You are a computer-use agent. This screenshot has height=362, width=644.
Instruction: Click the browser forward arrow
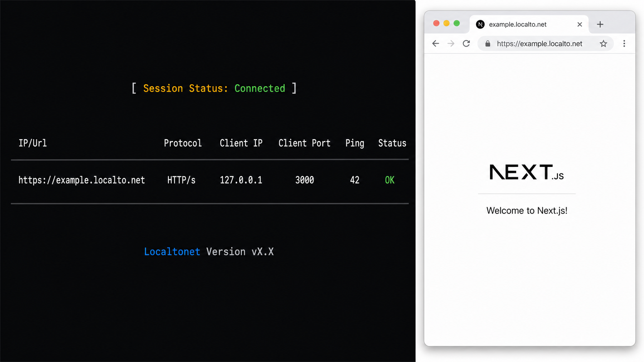tap(451, 43)
